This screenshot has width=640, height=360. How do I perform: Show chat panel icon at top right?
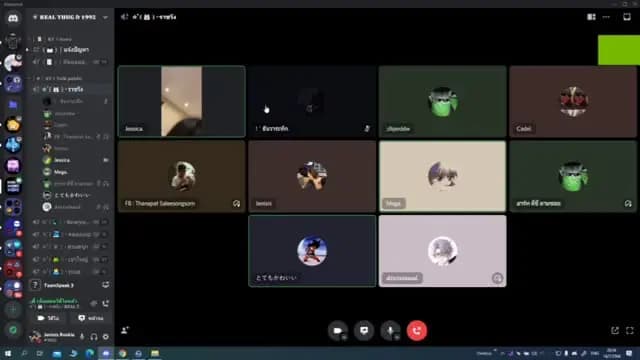click(x=627, y=17)
